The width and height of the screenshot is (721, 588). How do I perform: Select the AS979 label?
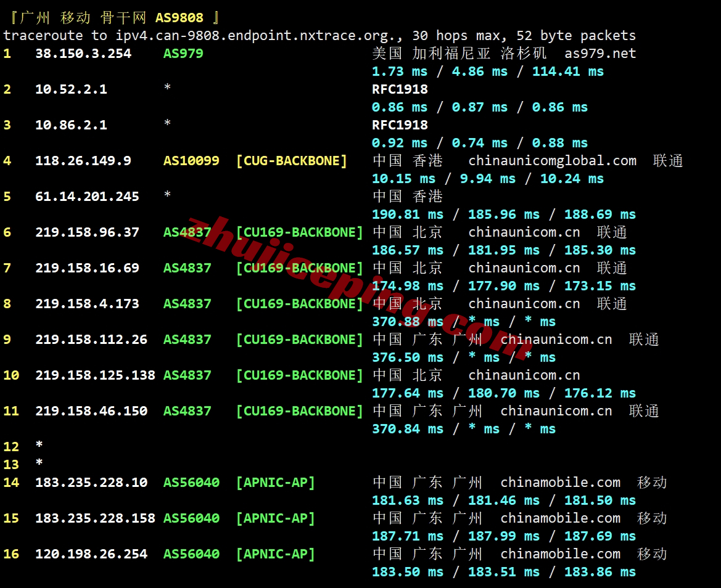tap(183, 54)
